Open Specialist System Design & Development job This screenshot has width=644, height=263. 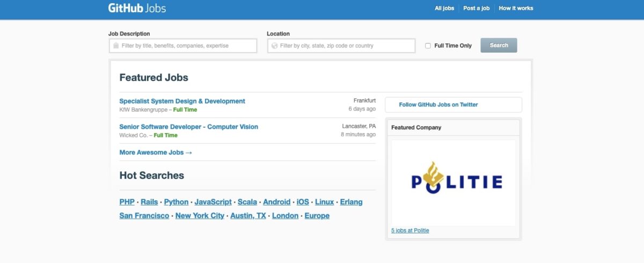tap(182, 101)
